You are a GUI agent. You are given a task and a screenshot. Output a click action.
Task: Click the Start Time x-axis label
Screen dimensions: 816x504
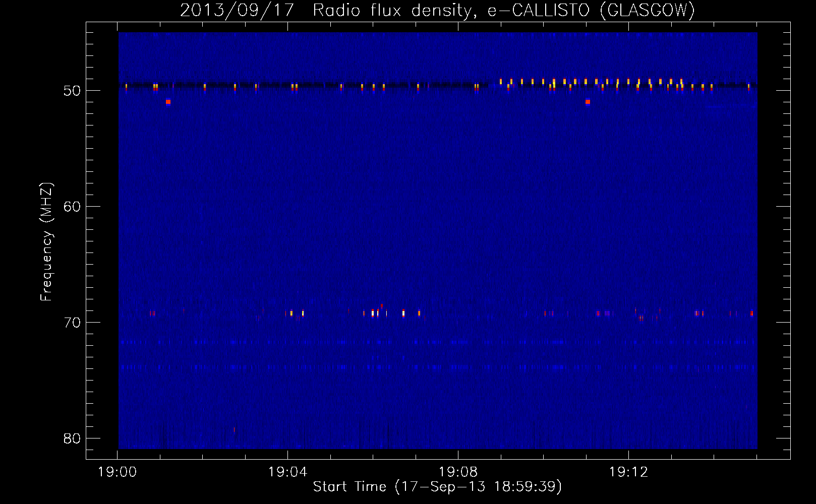click(437, 487)
